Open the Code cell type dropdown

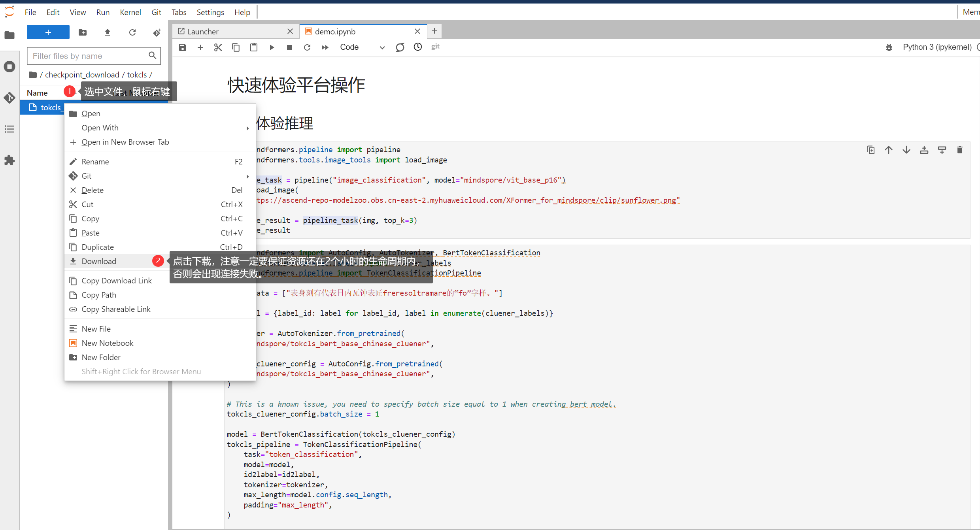coord(362,47)
